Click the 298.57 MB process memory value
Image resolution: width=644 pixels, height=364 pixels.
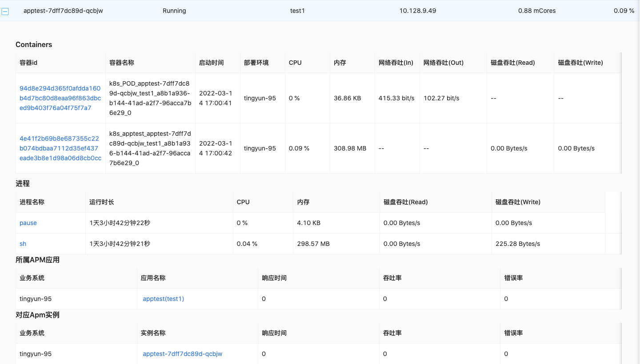click(313, 244)
